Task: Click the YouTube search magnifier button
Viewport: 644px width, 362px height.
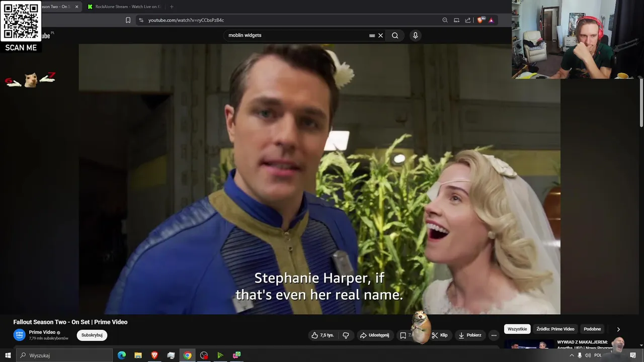Action: [x=395, y=35]
